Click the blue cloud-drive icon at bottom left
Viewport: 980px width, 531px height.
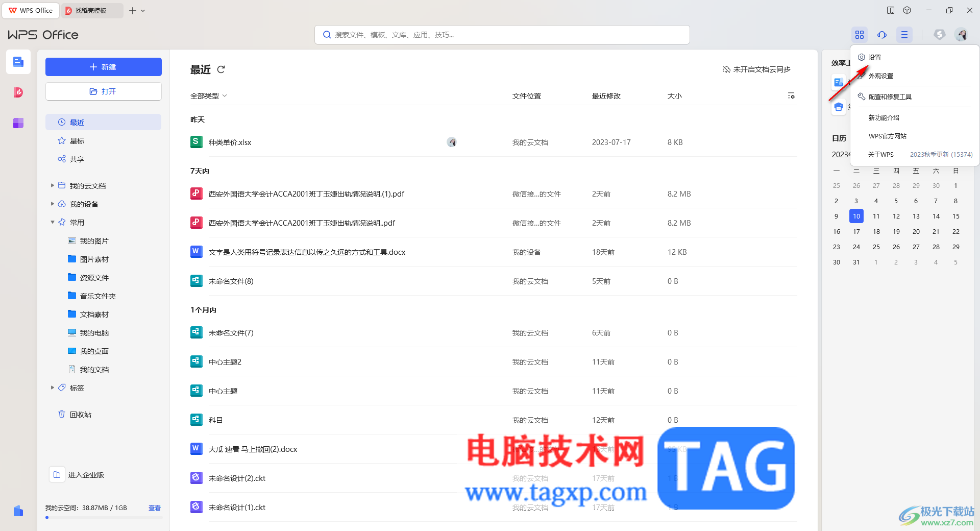pos(18,511)
